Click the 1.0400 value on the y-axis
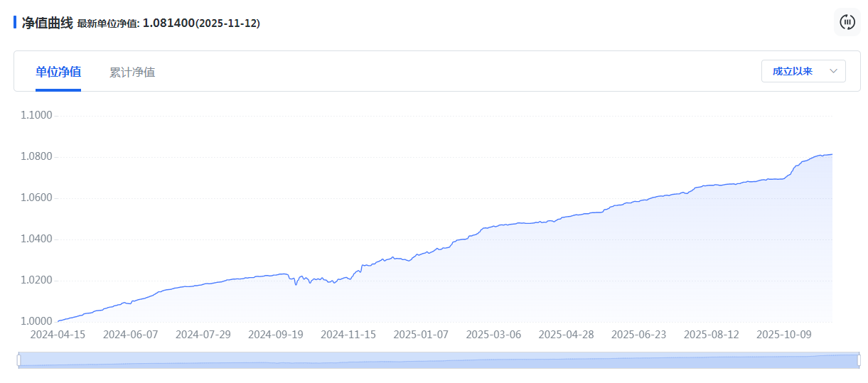This screenshot has height=383, width=868. pyautogui.click(x=36, y=239)
